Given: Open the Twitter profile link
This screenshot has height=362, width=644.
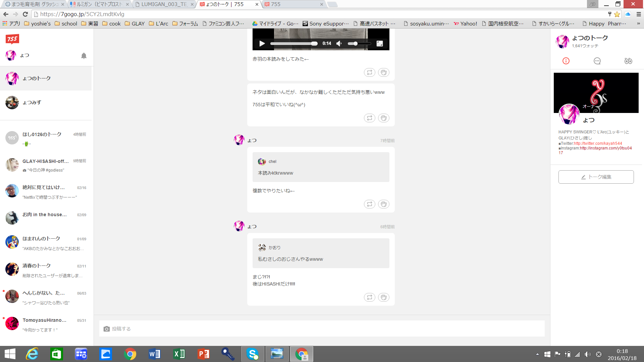Looking at the screenshot, I should click(598, 143).
